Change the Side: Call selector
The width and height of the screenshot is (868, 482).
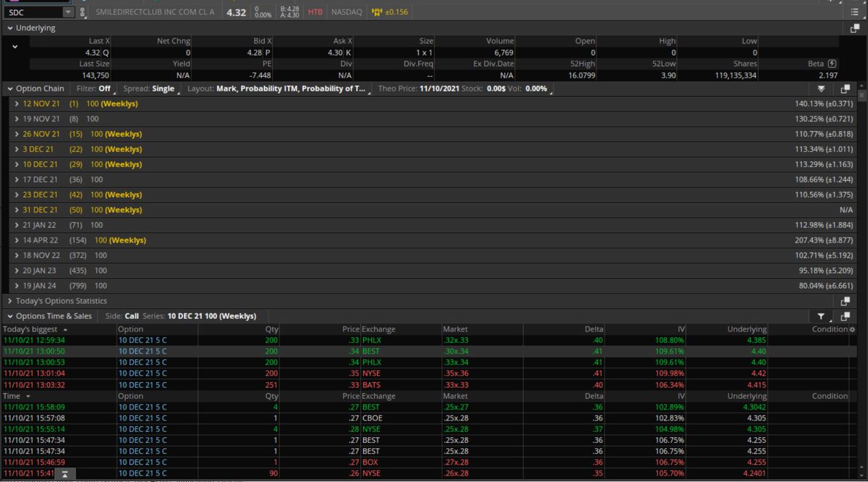[x=122, y=316]
